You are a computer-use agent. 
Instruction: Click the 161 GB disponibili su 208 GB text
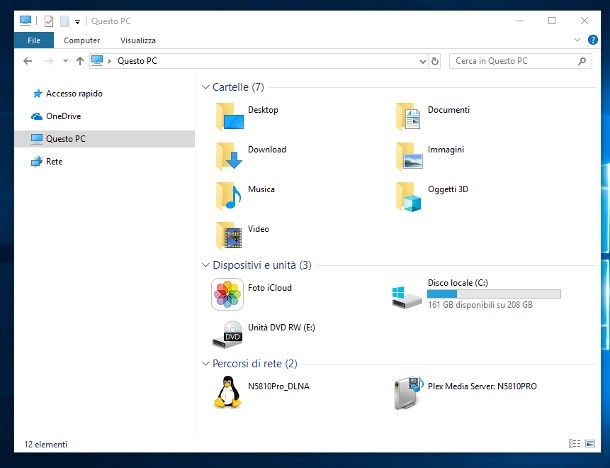click(x=480, y=305)
